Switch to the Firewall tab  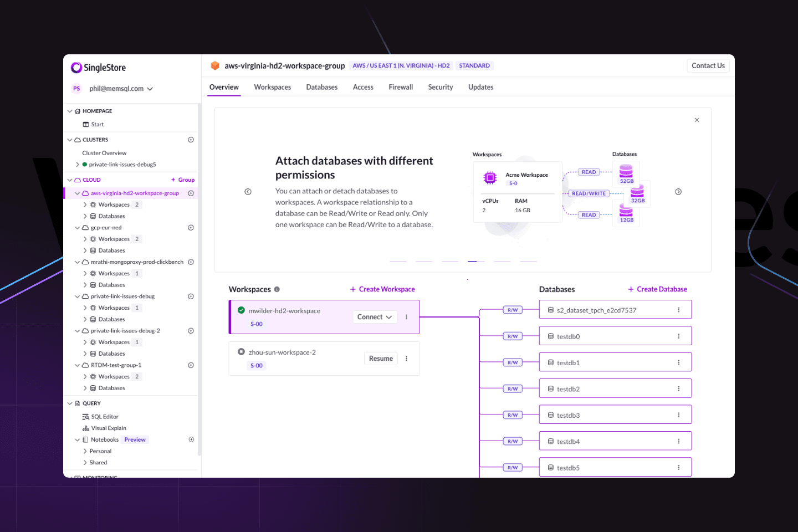click(x=400, y=87)
